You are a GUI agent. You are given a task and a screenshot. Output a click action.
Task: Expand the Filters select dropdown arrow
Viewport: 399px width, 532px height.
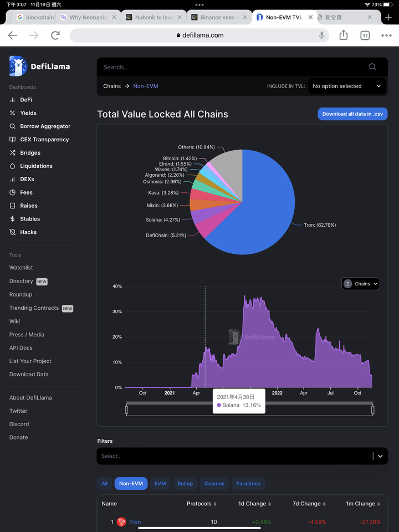pos(380,456)
